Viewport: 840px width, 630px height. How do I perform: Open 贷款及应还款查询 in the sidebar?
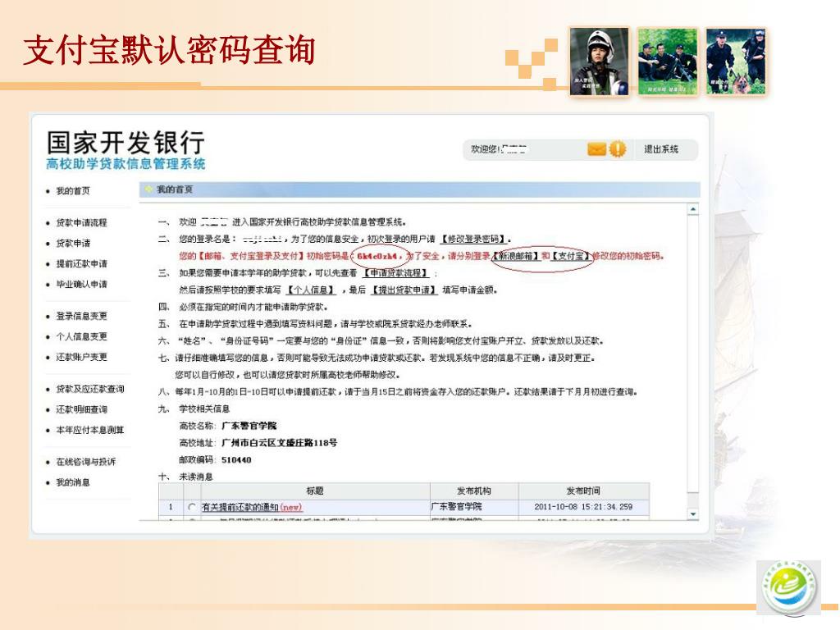(x=90, y=388)
